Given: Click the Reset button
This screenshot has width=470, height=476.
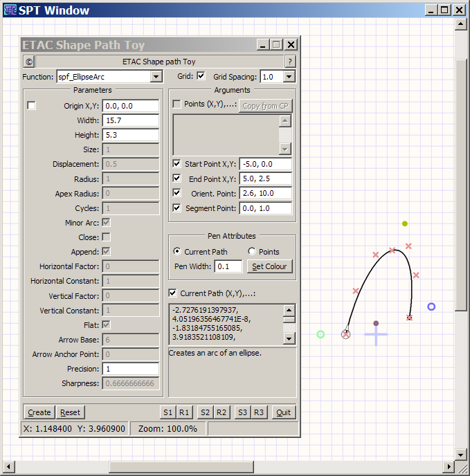Looking at the screenshot, I should (x=70, y=412).
